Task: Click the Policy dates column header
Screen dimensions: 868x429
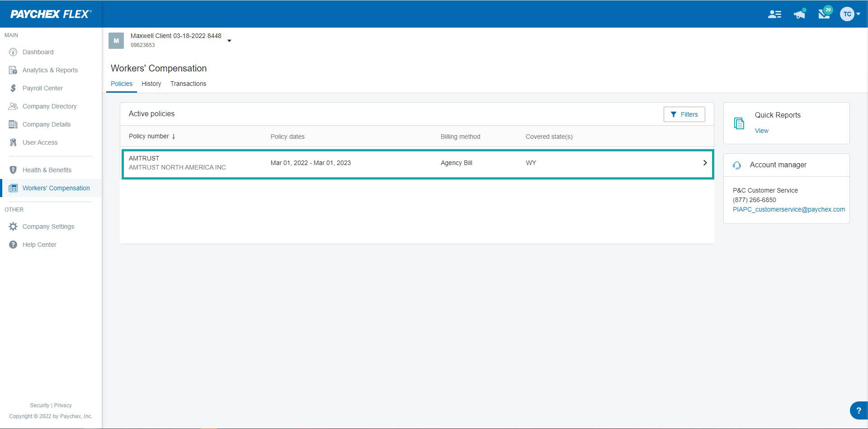Action: 288,137
